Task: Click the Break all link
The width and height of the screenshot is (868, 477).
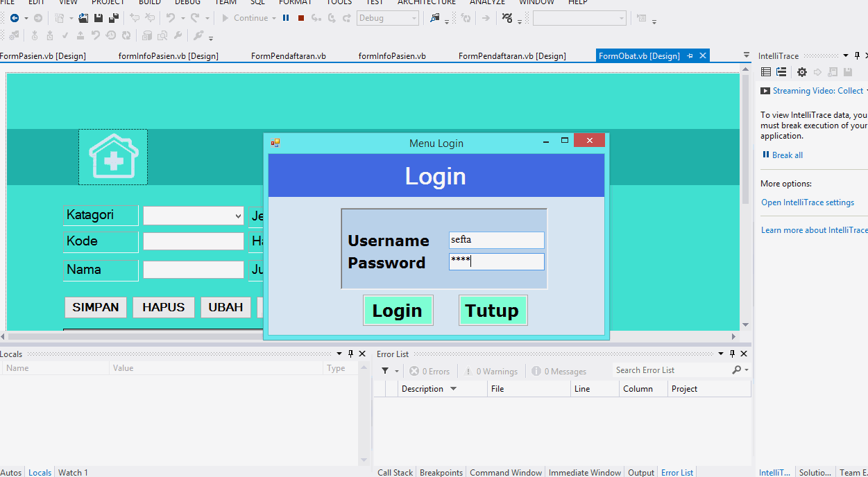Action: point(786,155)
